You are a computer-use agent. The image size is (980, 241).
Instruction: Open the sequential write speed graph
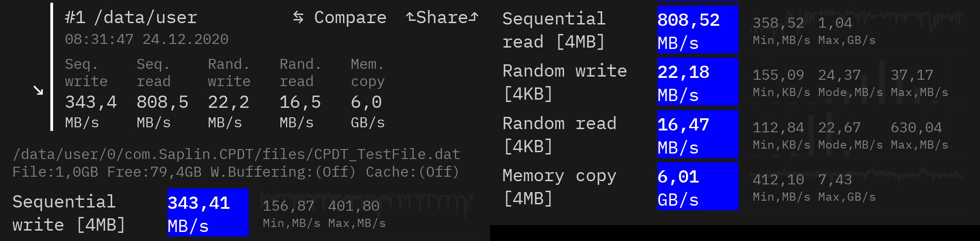[x=367, y=212]
